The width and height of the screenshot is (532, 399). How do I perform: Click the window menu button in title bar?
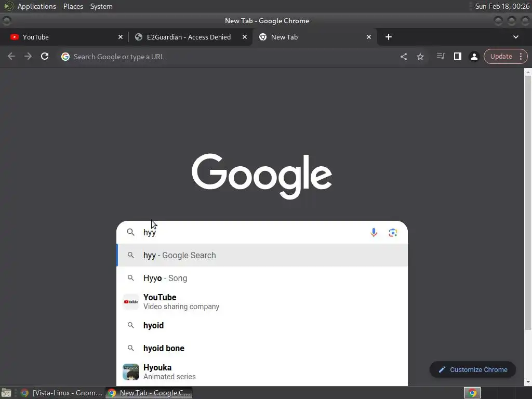click(7, 21)
